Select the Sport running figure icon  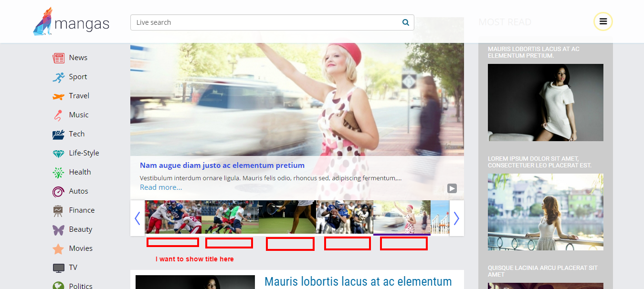[58, 77]
